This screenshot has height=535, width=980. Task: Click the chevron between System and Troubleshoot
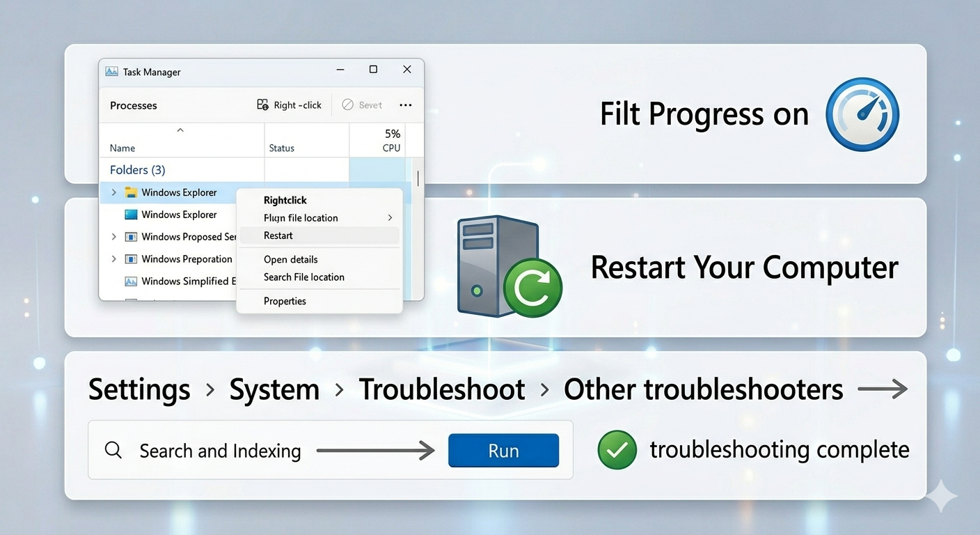[x=340, y=390]
